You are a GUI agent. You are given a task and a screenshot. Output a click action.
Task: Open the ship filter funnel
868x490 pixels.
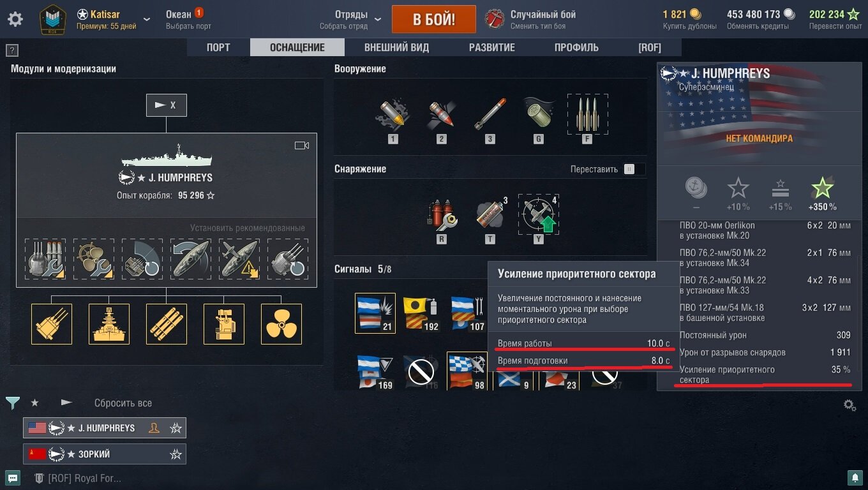12,403
